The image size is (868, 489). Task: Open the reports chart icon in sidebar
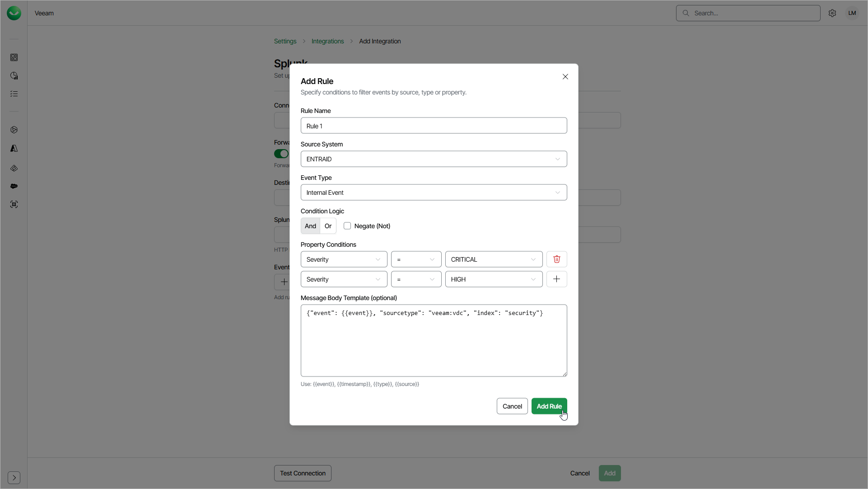(x=14, y=75)
